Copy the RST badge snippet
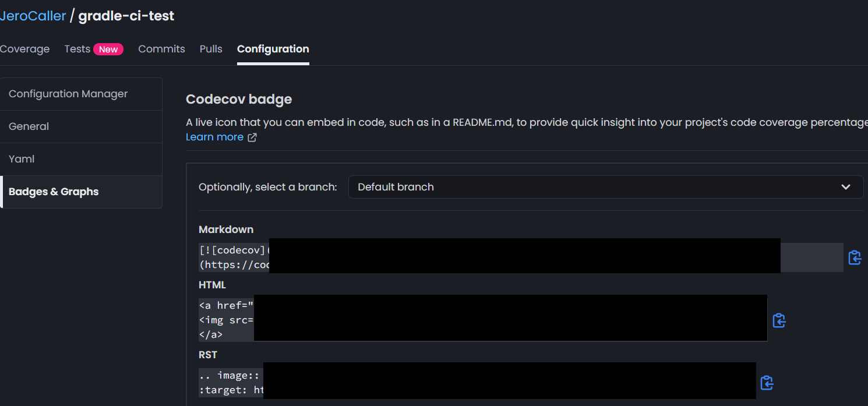The height and width of the screenshot is (406, 868). point(767,383)
